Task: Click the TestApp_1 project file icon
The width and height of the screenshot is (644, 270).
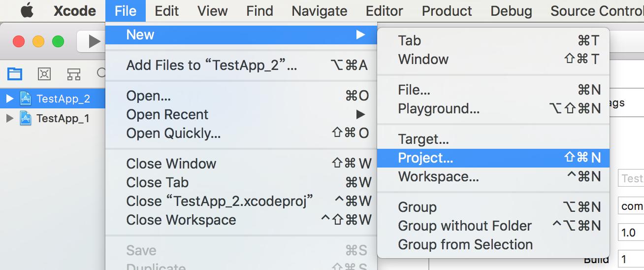Action: point(26,118)
